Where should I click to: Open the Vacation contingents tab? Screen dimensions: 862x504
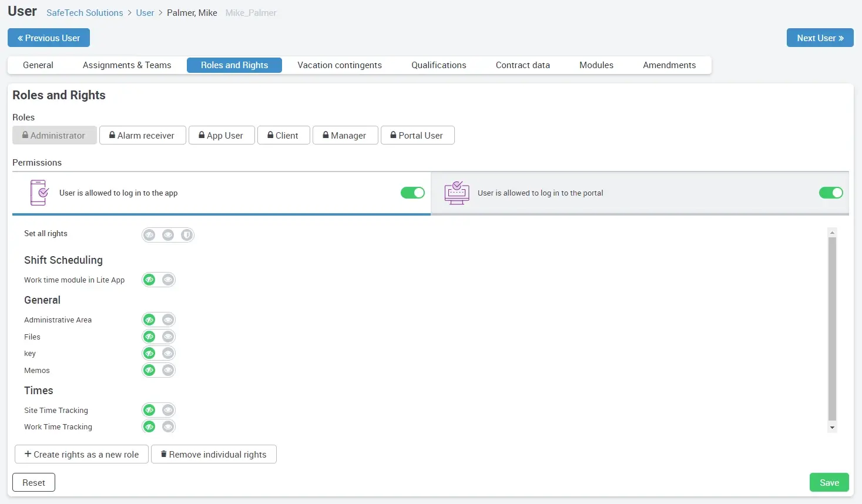339,65
